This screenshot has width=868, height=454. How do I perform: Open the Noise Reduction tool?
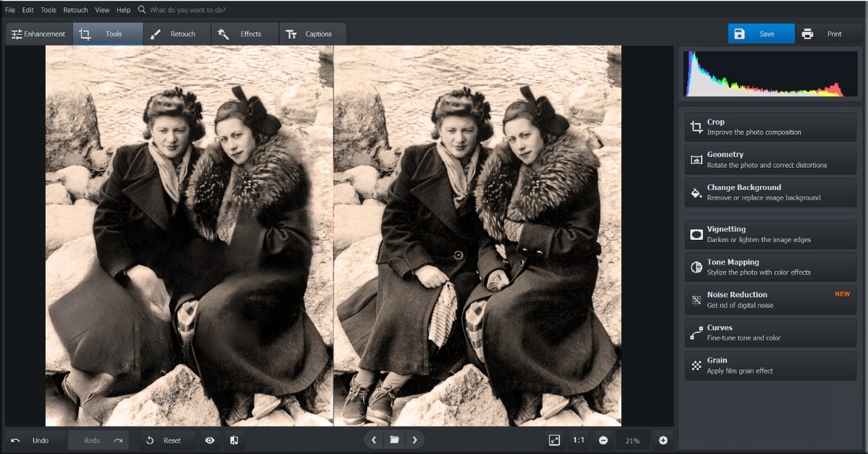click(770, 300)
